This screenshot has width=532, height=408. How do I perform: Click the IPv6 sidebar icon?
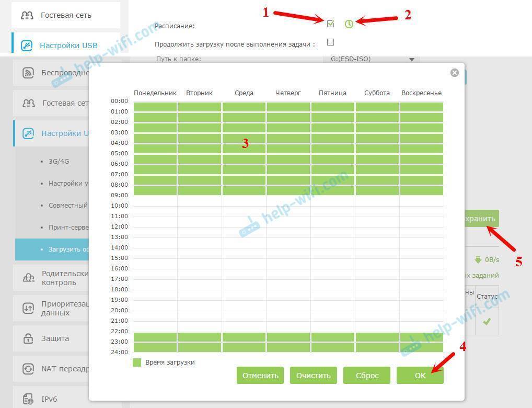[x=29, y=399]
